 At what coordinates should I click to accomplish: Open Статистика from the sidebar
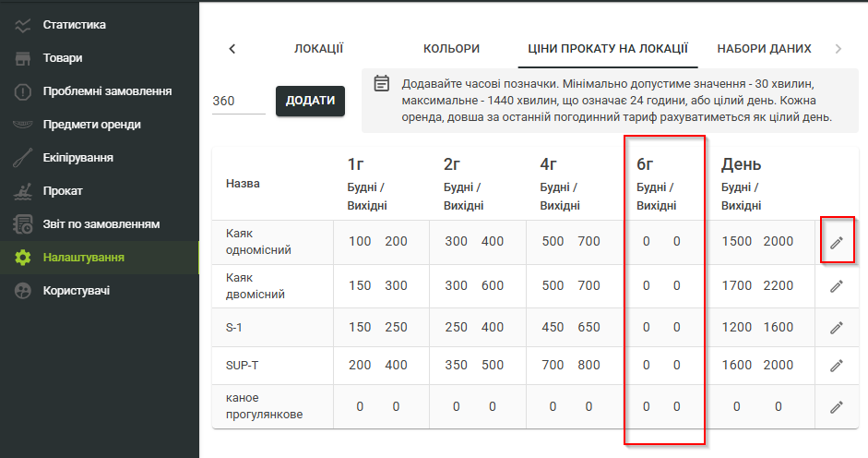click(x=74, y=25)
